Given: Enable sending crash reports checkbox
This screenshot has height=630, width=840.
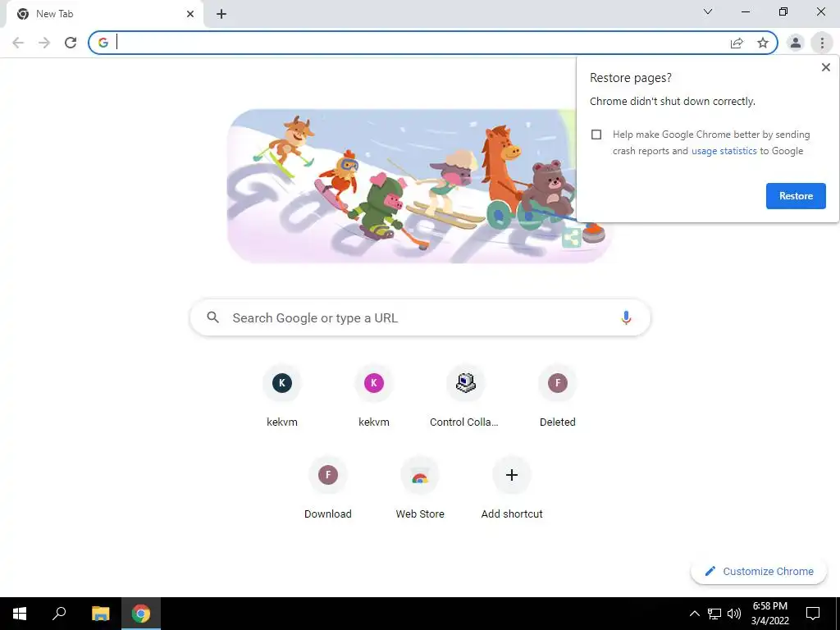Looking at the screenshot, I should point(596,135).
